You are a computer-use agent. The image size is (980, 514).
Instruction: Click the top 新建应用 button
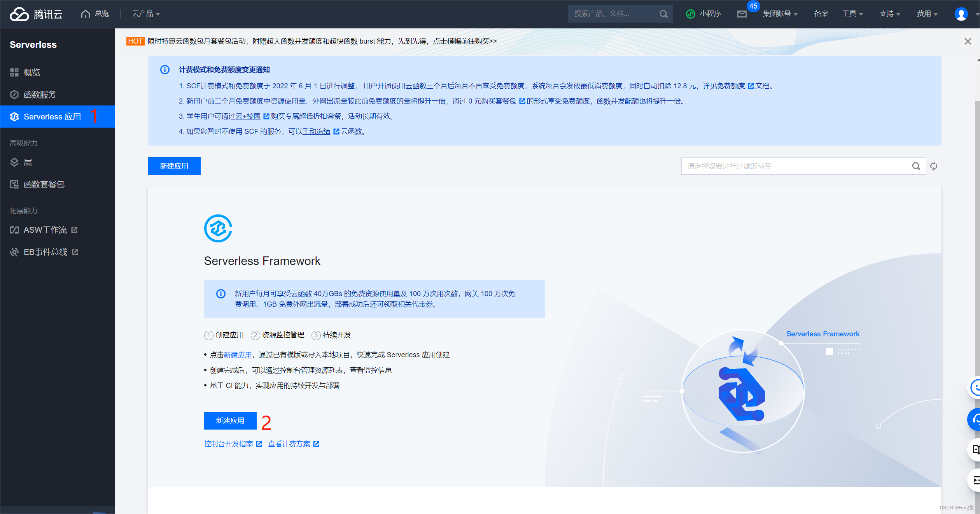pyautogui.click(x=174, y=166)
